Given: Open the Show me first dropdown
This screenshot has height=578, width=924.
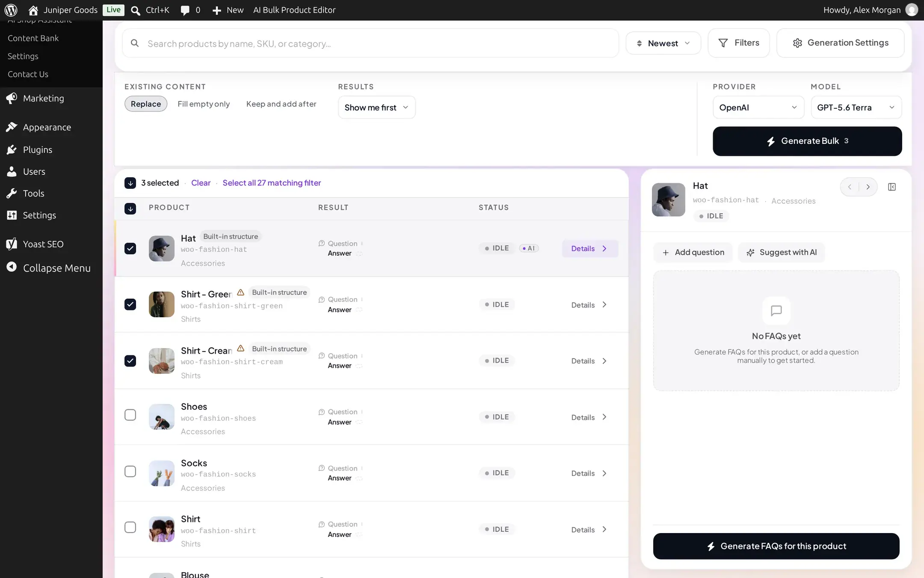Looking at the screenshot, I should coord(376,107).
